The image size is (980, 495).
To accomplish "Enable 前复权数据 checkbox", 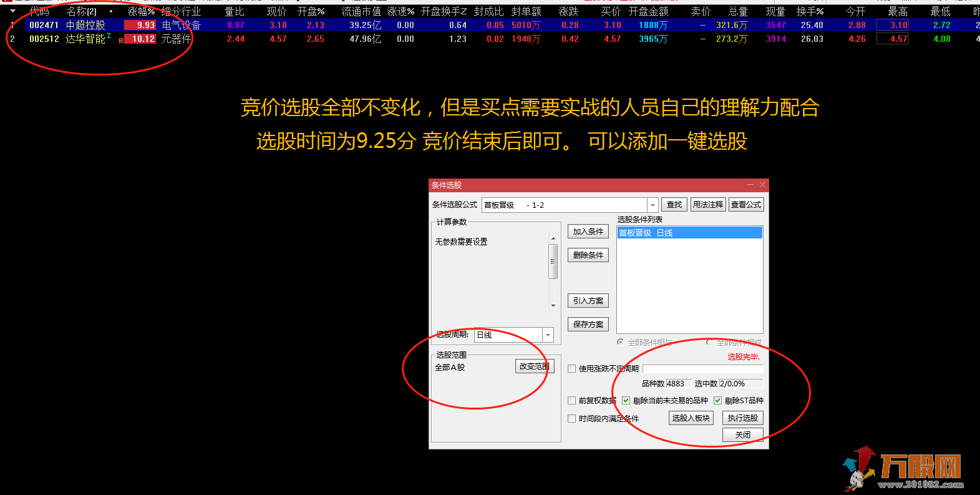I will pos(571,400).
